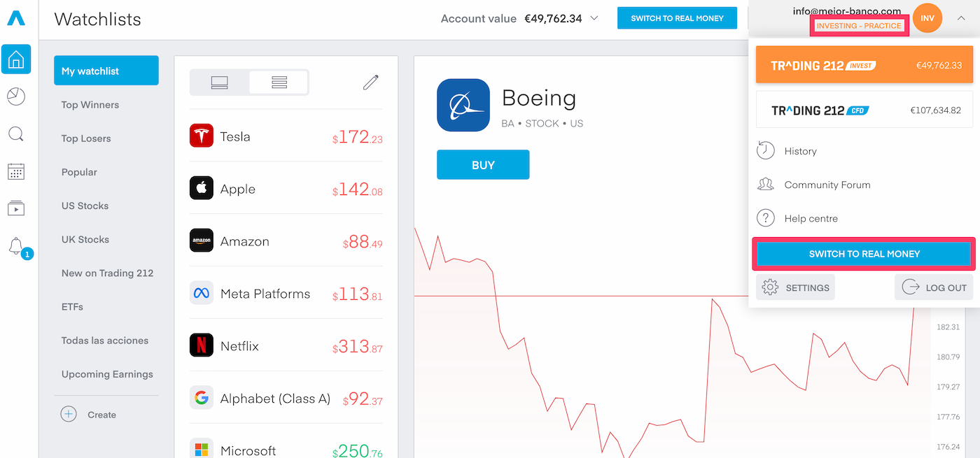
Task: Click the Meta Platforms price $113.81
Action: (358, 294)
